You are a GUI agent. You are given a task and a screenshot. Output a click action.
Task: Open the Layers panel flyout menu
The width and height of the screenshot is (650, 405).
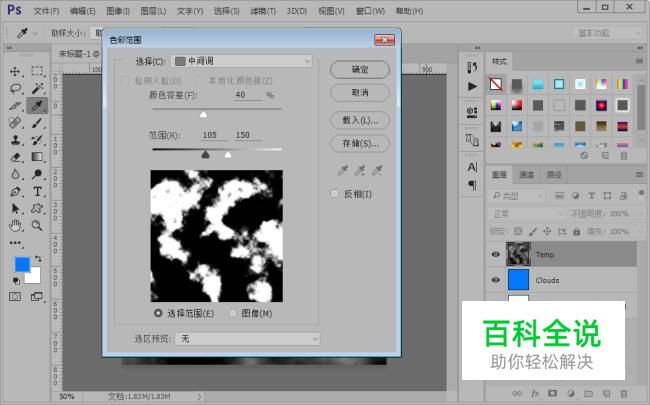click(x=639, y=175)
